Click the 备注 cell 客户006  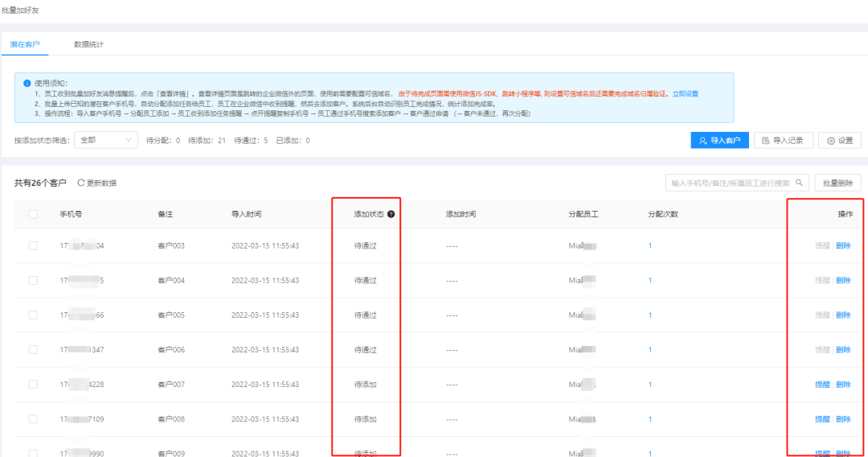point(171,349)
